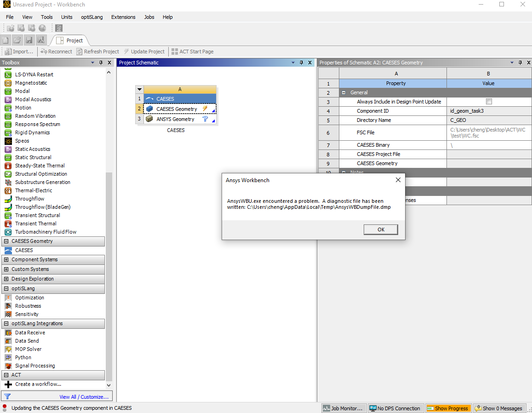
Task: Click the Save As icon
Action: (41, 40)
